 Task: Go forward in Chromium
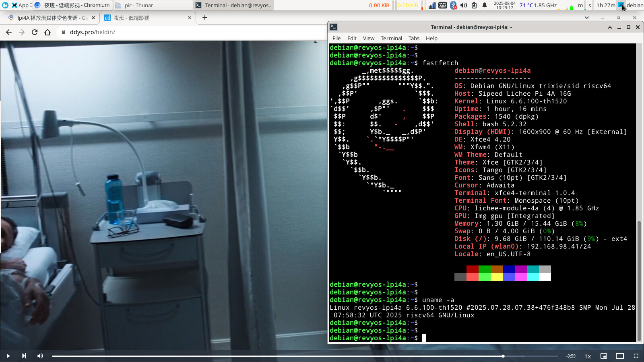tap(22, 32)
